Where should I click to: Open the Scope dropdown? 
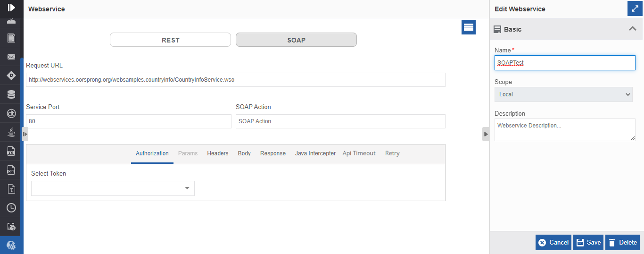(563, 94)
